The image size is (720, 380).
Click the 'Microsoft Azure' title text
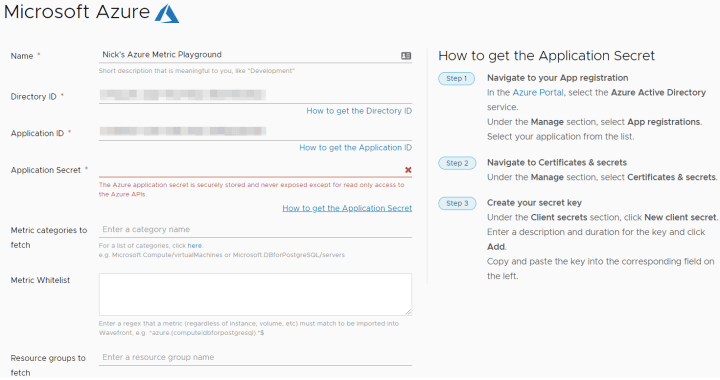click(77, 12)
